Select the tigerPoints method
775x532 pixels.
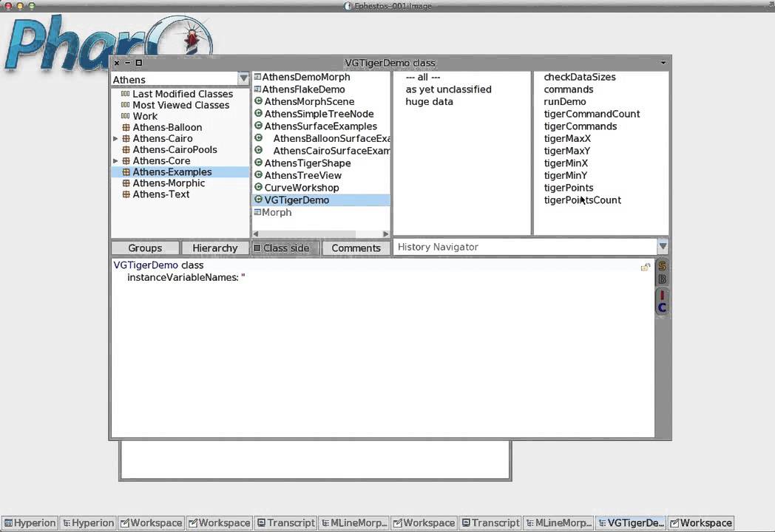(569, 188)
